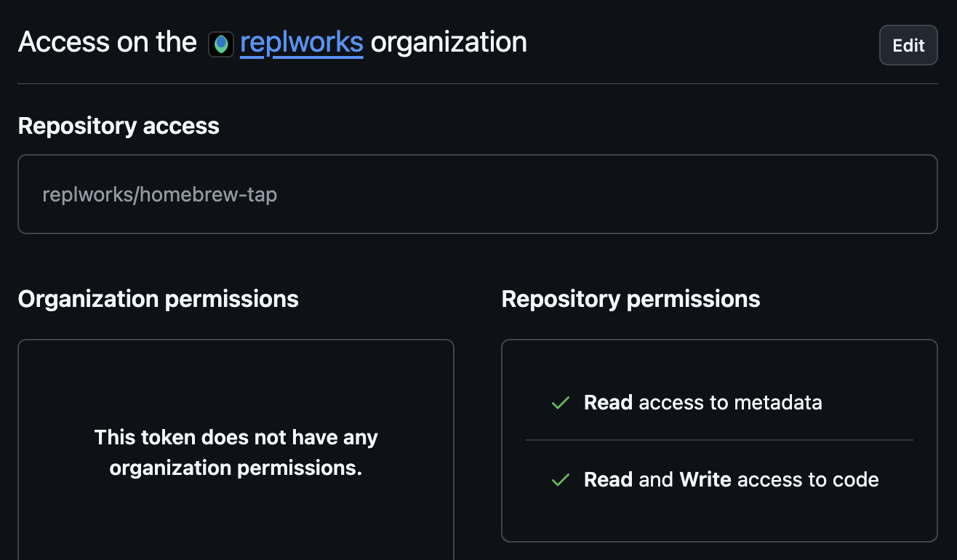Click the Repository permissions heading
This screenshot has width=957, height=560.
tap(630, 299)
